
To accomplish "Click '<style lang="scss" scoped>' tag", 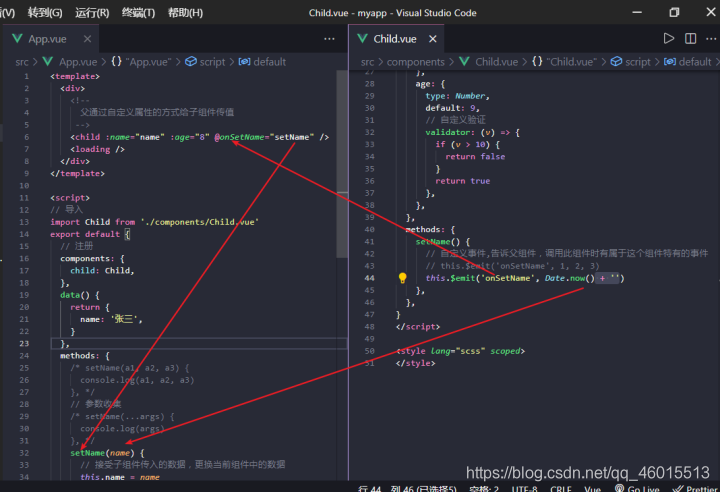I will tap(460, 351).
